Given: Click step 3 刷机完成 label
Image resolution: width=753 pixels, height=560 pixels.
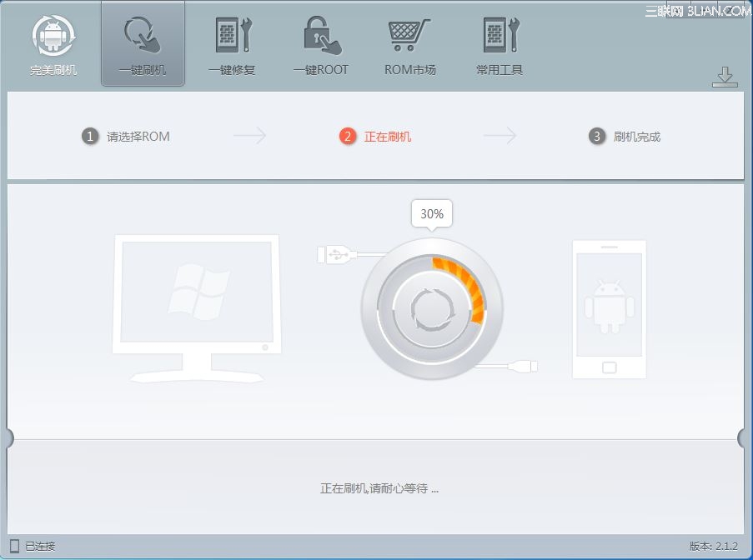Looking at the screenshot, I should (x=637, y=137).
